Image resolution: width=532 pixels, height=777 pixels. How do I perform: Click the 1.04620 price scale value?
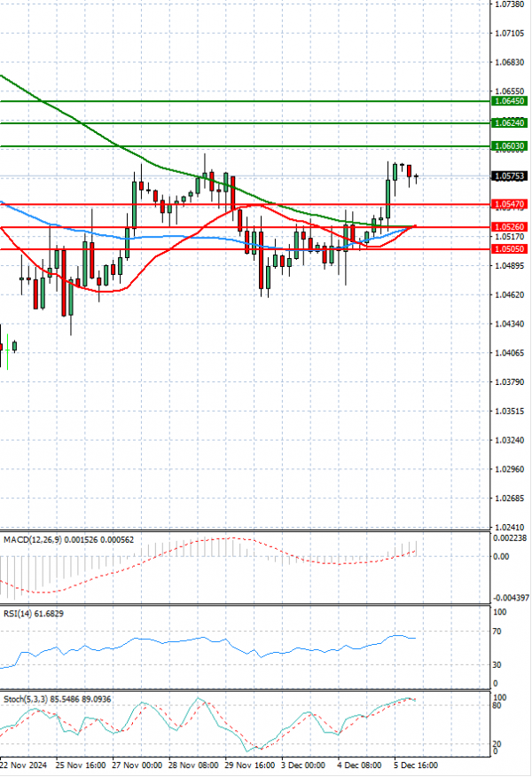pos(510,295)
